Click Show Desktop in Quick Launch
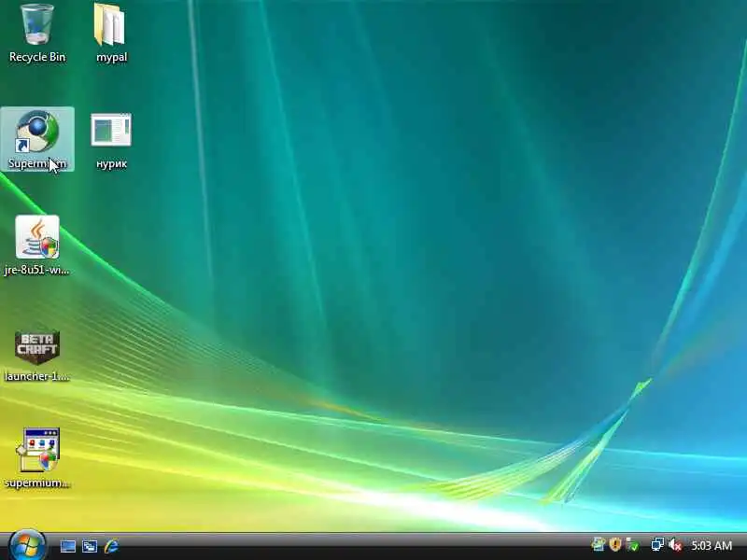 [67, 546]
